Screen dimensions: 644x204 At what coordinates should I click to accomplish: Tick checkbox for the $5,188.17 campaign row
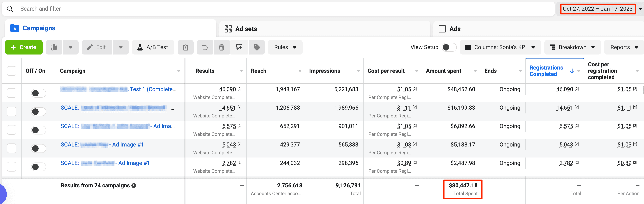click(12, 148)
